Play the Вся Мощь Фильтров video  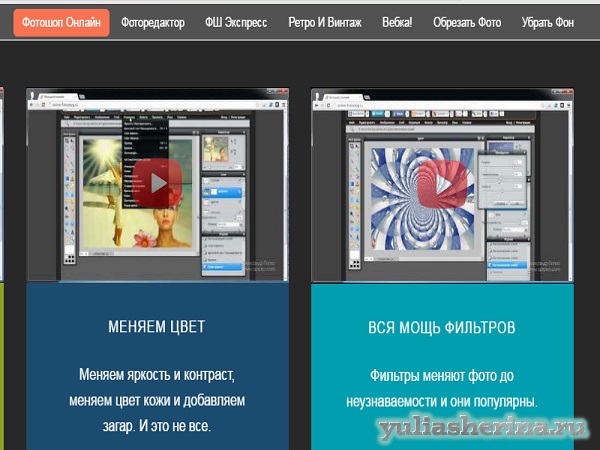coord(442,185)
